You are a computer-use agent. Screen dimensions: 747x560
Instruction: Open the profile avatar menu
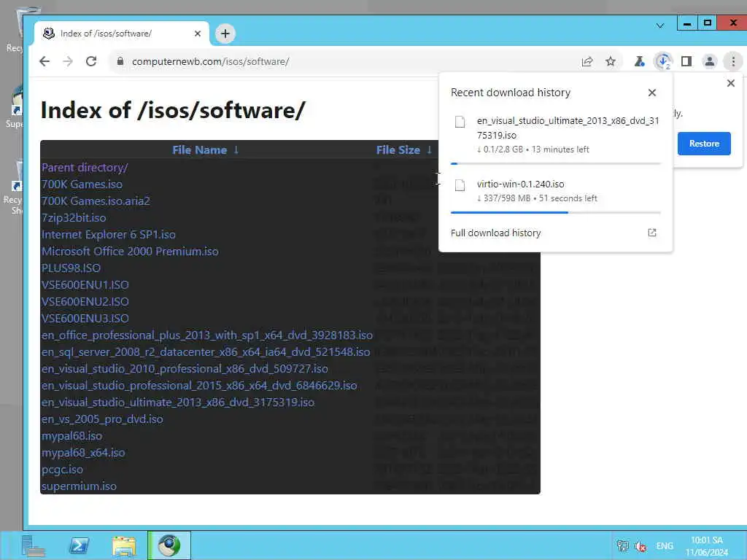tap(709, 61)
